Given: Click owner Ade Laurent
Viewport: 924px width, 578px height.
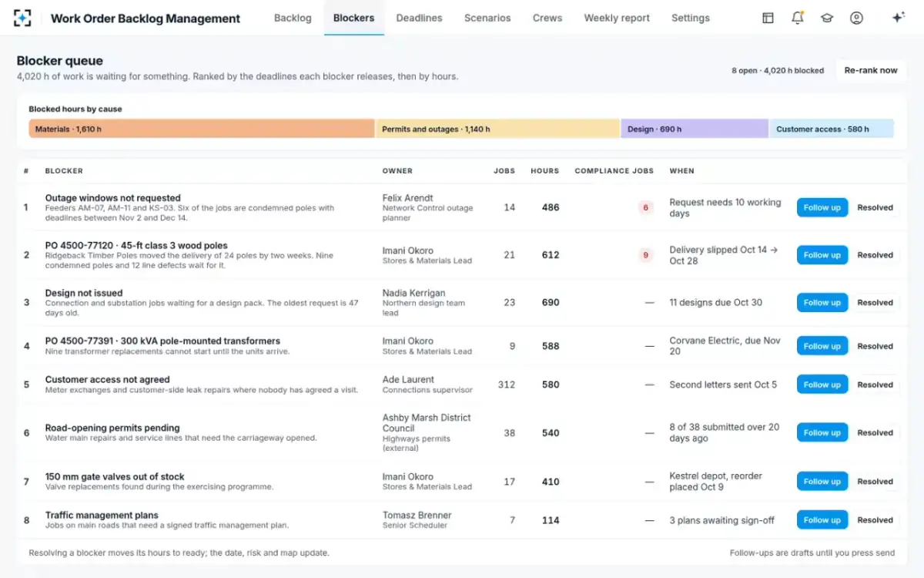Looking at the screenshot, I should coord(408,379).
